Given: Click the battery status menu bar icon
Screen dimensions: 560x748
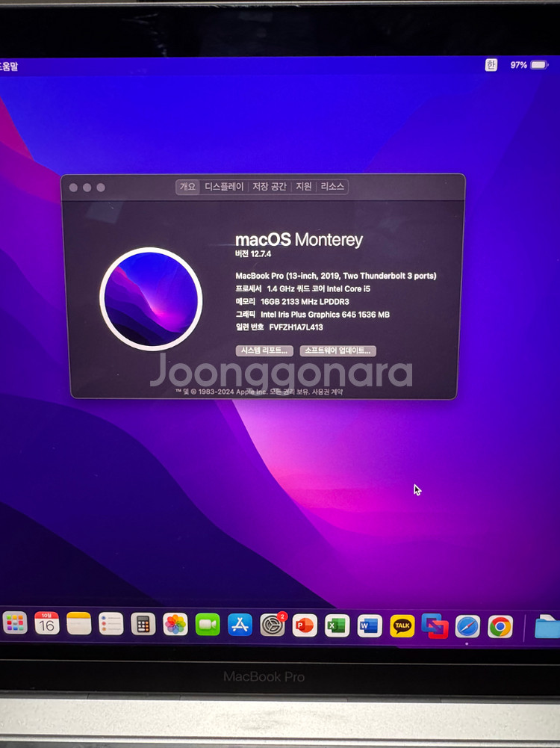Looking at the screenshot, I should pos(538,65).
